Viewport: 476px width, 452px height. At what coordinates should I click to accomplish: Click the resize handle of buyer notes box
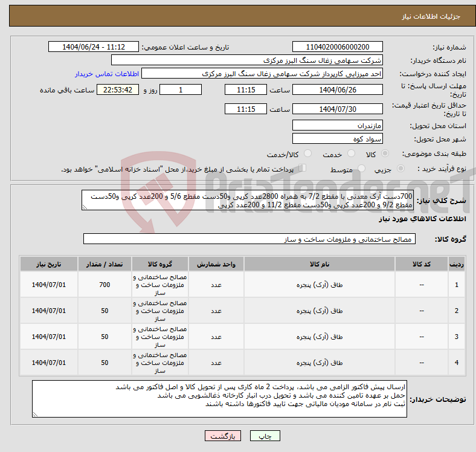tap(35, 415)
